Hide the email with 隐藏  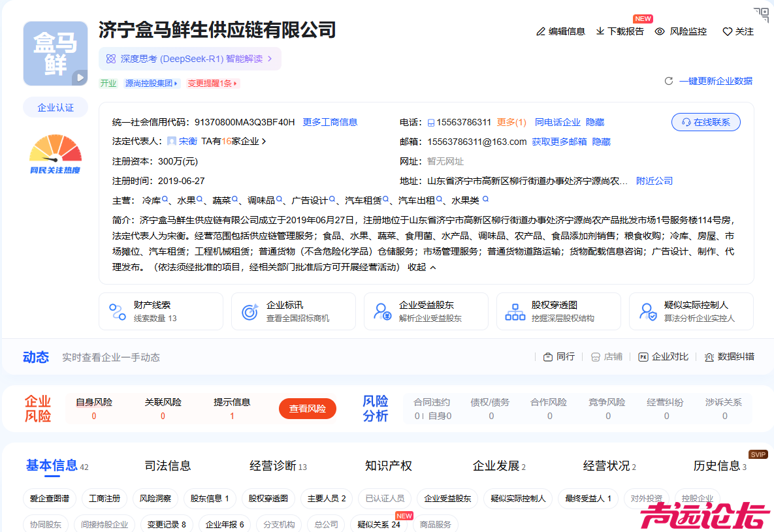601,142
